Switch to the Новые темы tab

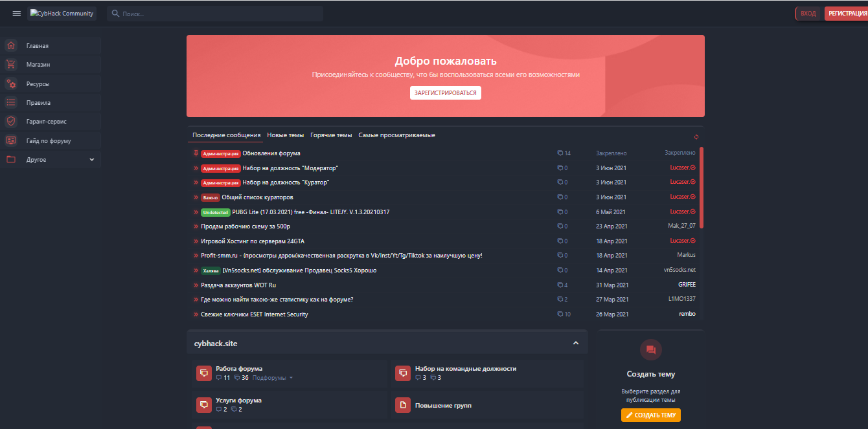285,135
